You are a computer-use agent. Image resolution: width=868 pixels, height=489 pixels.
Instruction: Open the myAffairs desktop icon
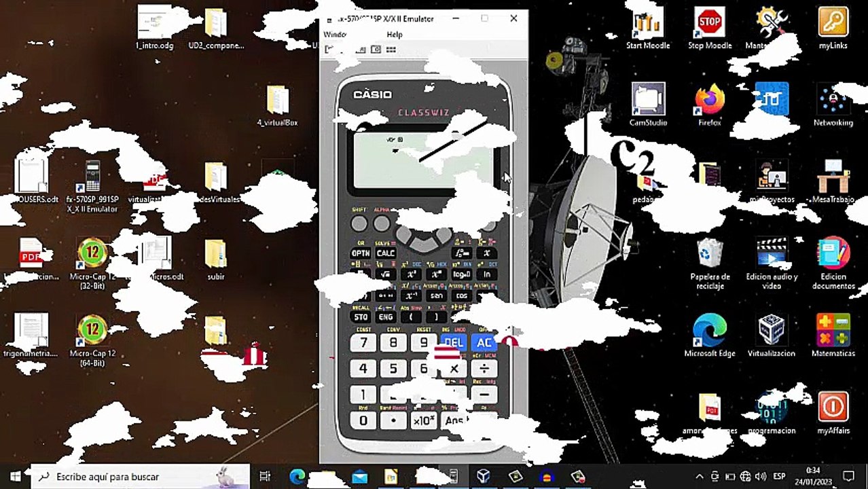[833, 413]
